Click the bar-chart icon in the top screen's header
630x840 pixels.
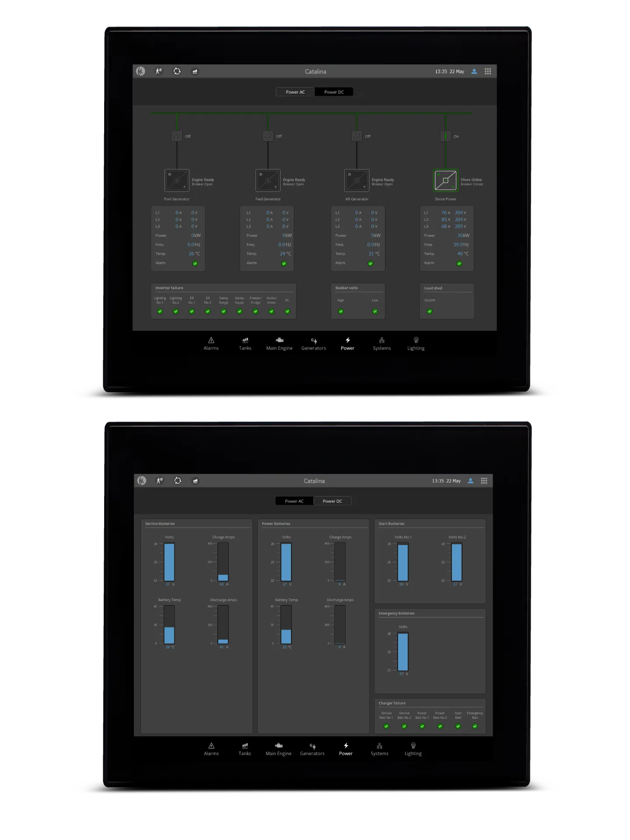195,71
